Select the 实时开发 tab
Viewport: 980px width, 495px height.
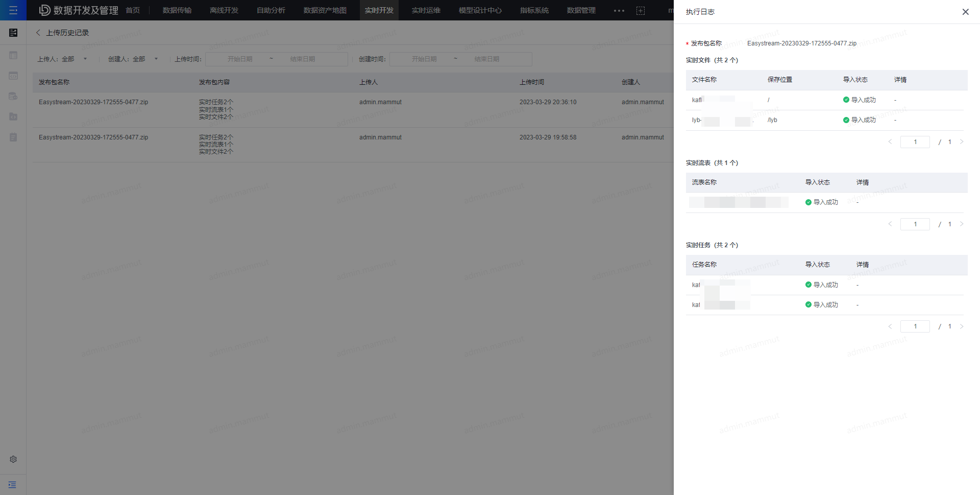pos(379,10)
